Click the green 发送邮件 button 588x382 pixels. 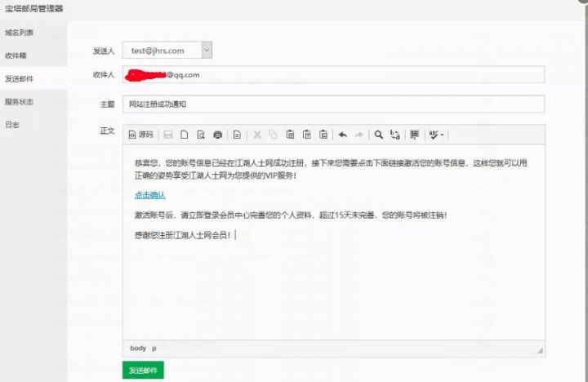(143, 370)
